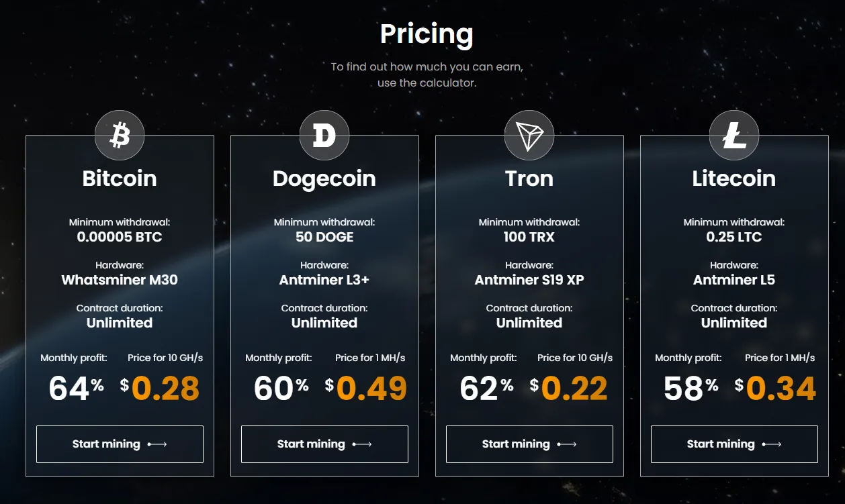Screen dimensions: 845x504
Task: Click the Antminer S19 XP hardware label
Action: pyautogui.click(x=529, y=280)
